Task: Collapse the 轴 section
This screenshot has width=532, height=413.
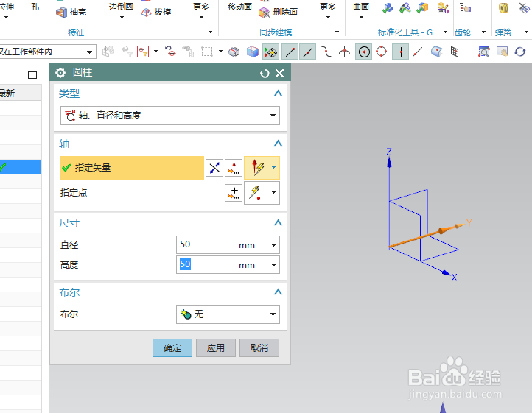Action: (278, 143)
